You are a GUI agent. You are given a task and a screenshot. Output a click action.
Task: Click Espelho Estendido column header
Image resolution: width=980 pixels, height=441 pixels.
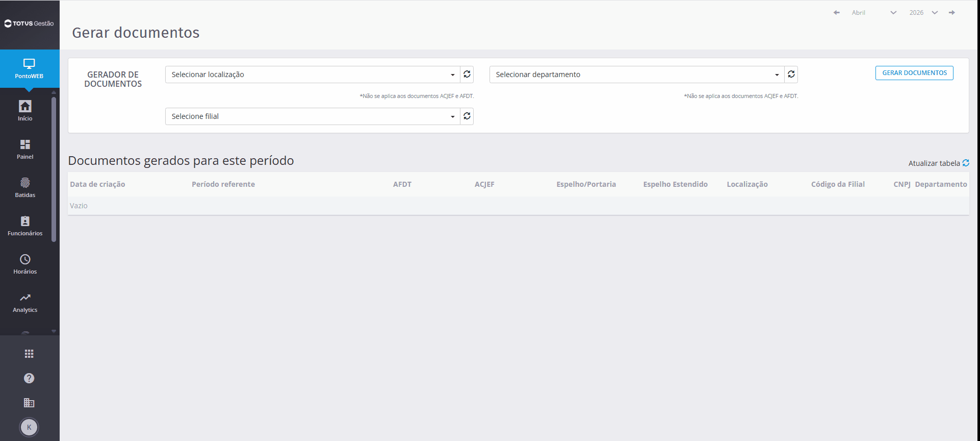[x=675, y=184]
